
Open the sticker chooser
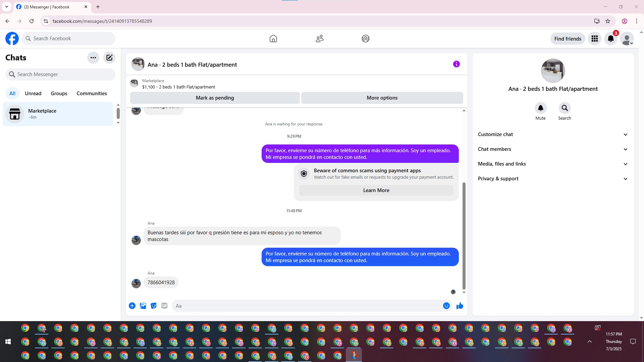(154, 306)
